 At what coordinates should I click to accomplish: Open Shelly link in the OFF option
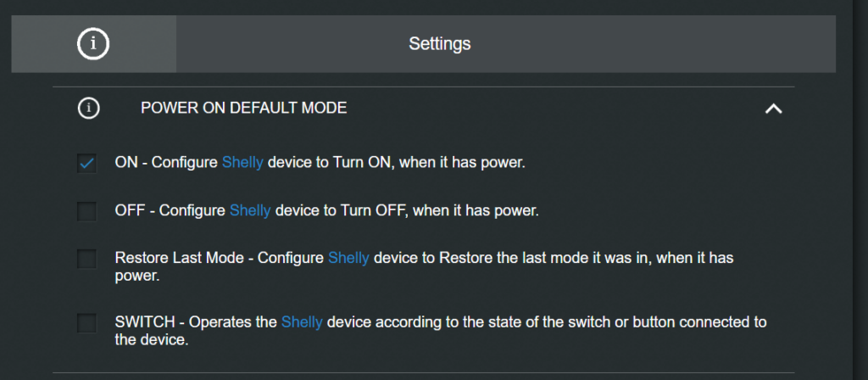tap(250, 210)
